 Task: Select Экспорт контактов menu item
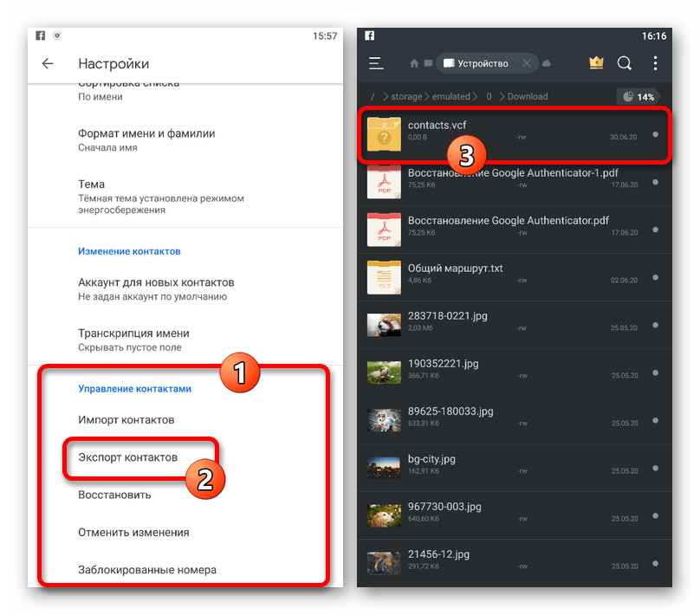(x=127, y=456)
